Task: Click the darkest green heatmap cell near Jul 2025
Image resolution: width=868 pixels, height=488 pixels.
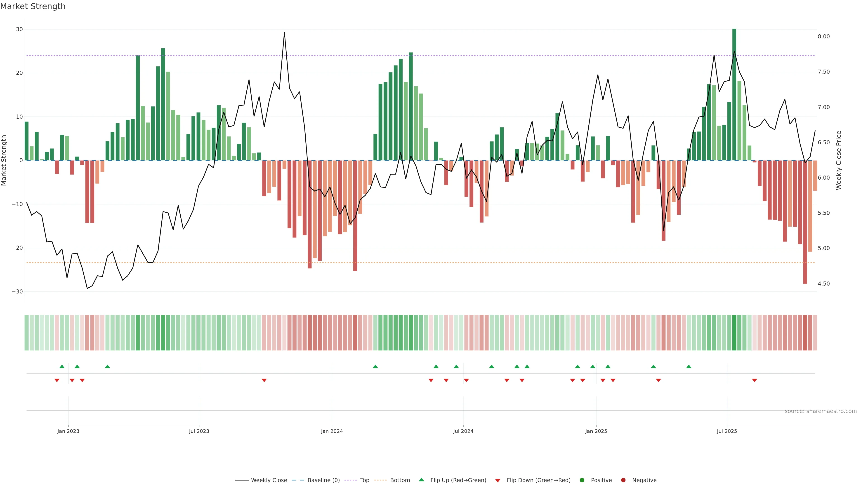Action: tap(734, 332)
